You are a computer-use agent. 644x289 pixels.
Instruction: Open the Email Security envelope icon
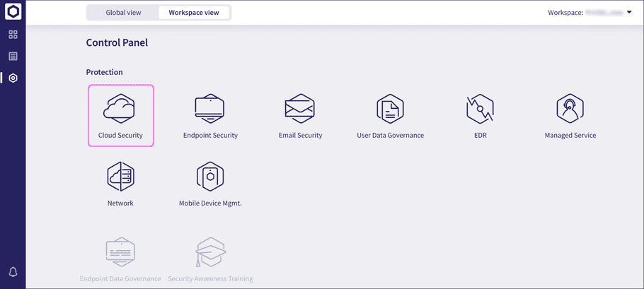click(x=300, y=108)
